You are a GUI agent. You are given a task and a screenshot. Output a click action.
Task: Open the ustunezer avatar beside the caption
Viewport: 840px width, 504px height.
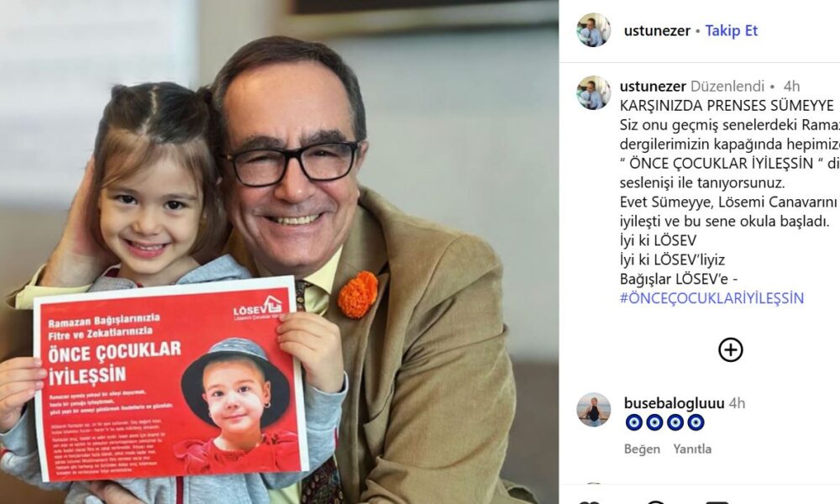(x=594, y=92)
